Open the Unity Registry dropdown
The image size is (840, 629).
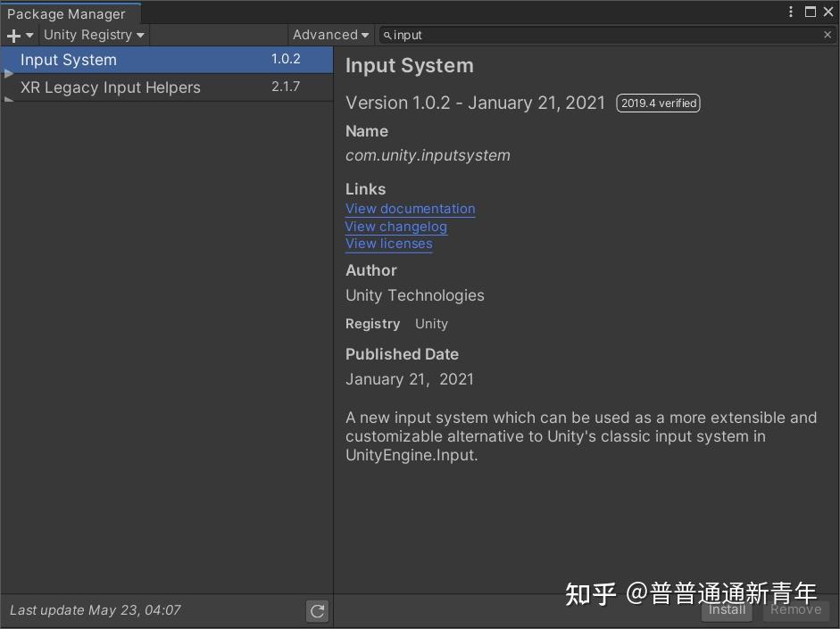pos(93,35)
